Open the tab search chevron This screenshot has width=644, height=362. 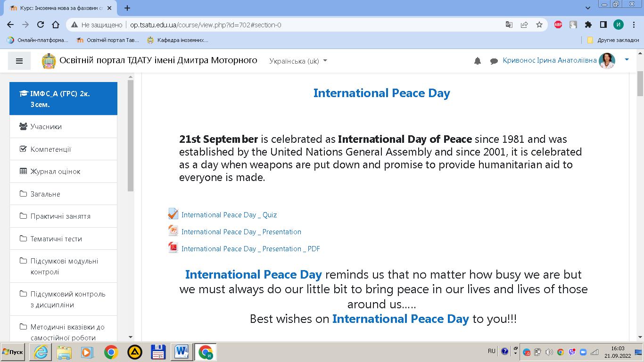pos(588,8)
